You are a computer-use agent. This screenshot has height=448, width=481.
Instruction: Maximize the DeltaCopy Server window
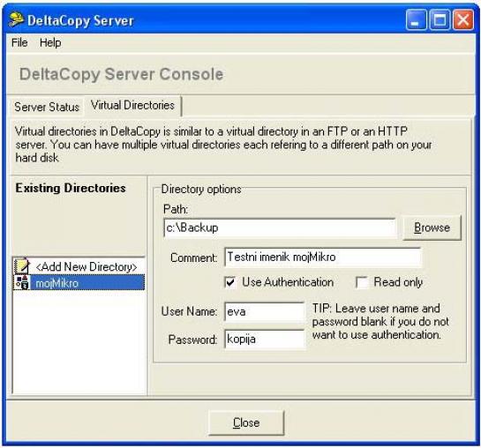(440, 20)
